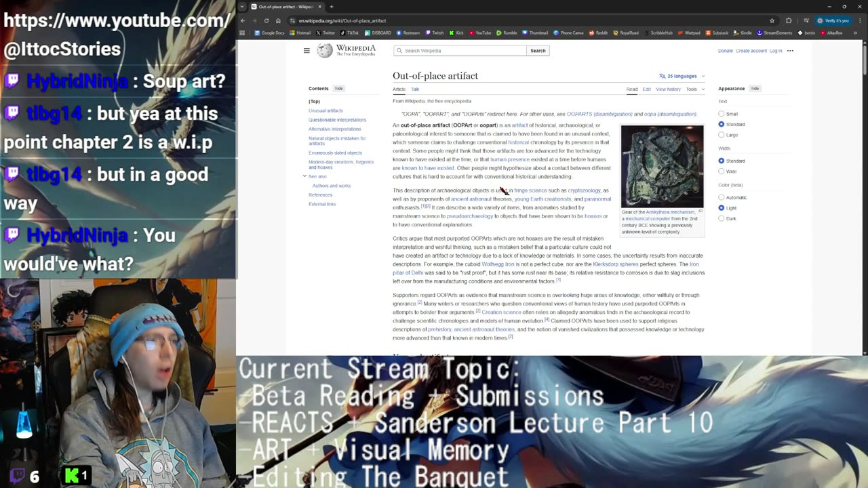Select the Read view tab
This screenshot has height=488, width=868.
coord(632,89)
